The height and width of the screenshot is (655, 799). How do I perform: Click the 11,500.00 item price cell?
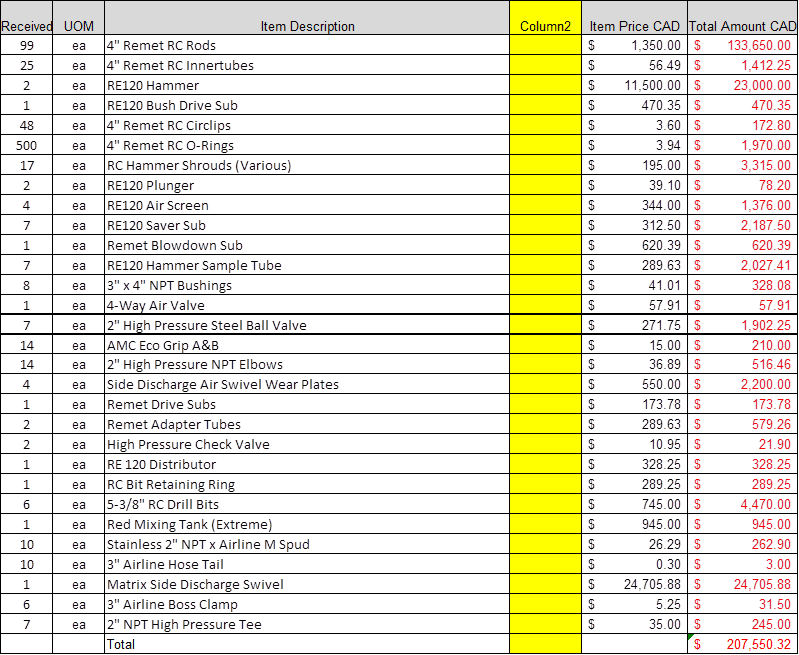(634, 85)
